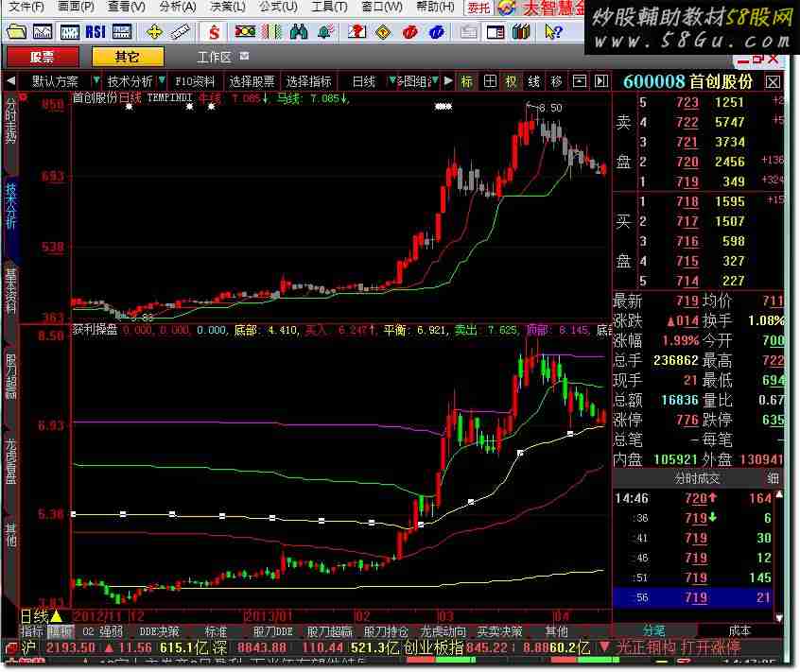Open the 画面(P) menu
The image size is (800, 672).
76,8
